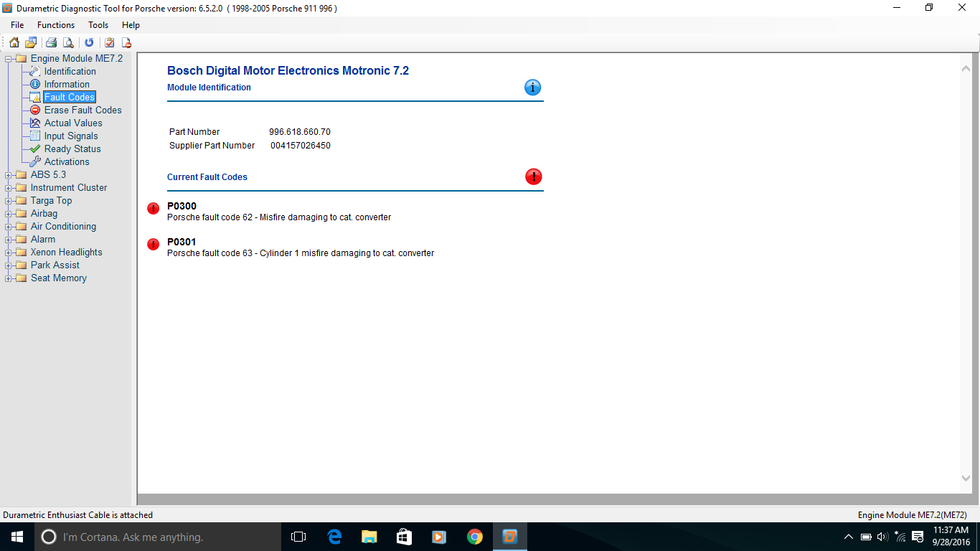Image resolution: width=980 pixels, height=551 pixels.
Task: Click the ABS 5.3 folder icon
Action: [21, 174]
